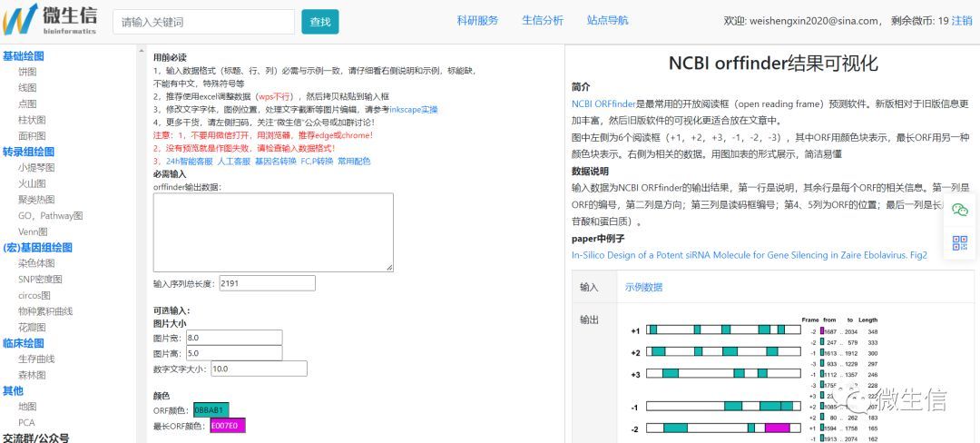
Task: Select 柱状图 in the sidebar
Action: pyautogui.click(x=32, y=120)
